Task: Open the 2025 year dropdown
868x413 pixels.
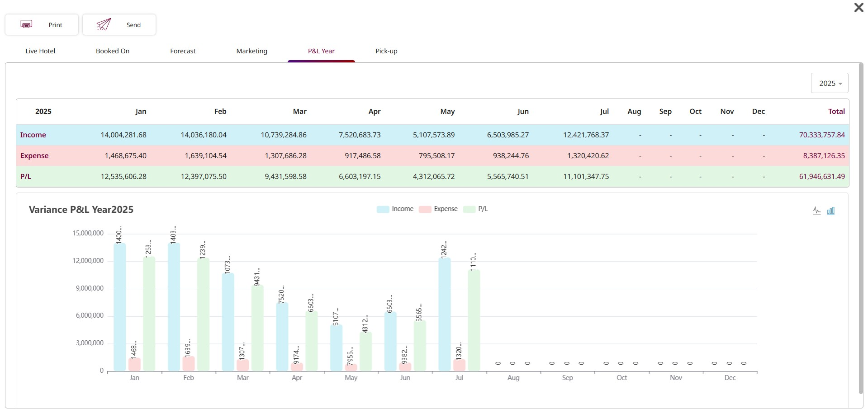Action: tap(830, 83)
